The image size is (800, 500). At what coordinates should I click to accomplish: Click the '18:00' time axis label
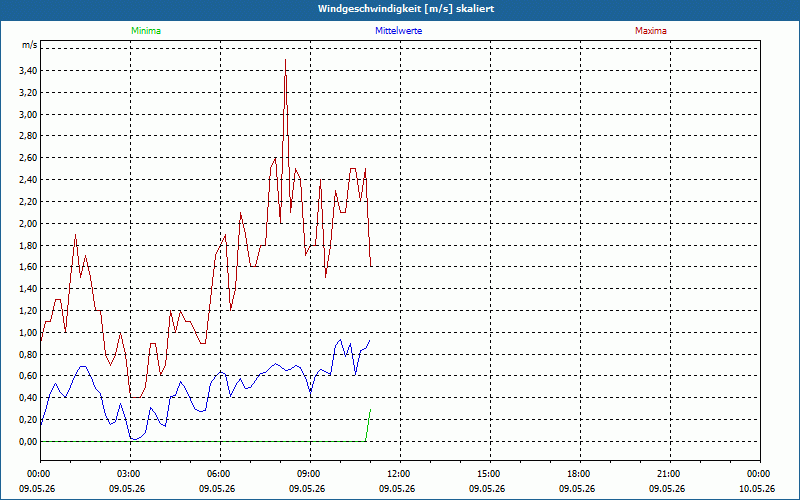[580, 474]
